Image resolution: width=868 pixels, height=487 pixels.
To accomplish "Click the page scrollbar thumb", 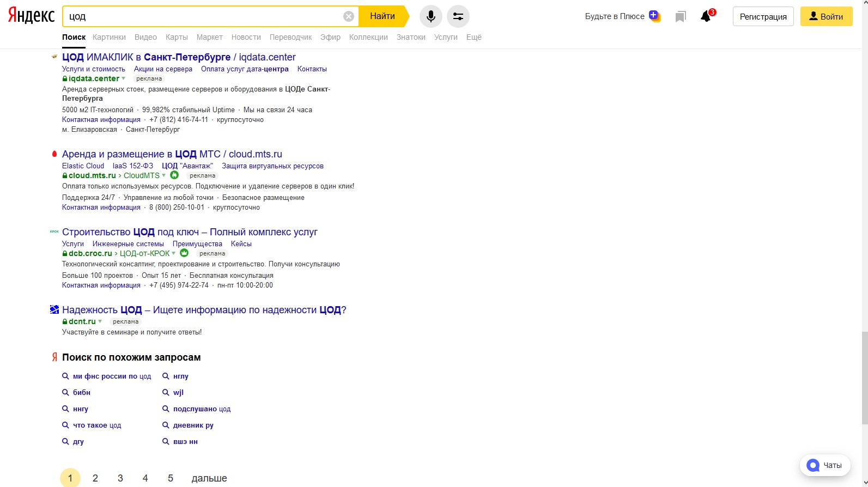I will point(864,378).
